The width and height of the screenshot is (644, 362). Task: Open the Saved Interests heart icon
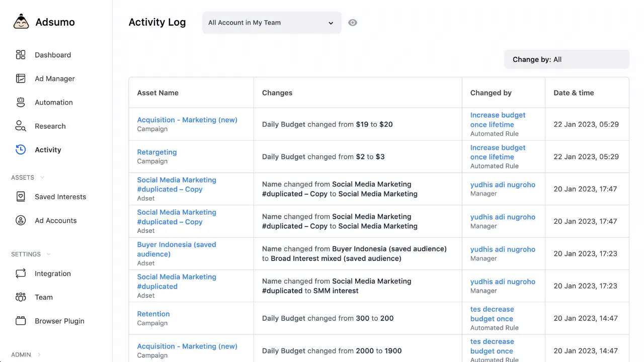click(x=21, y=197)
